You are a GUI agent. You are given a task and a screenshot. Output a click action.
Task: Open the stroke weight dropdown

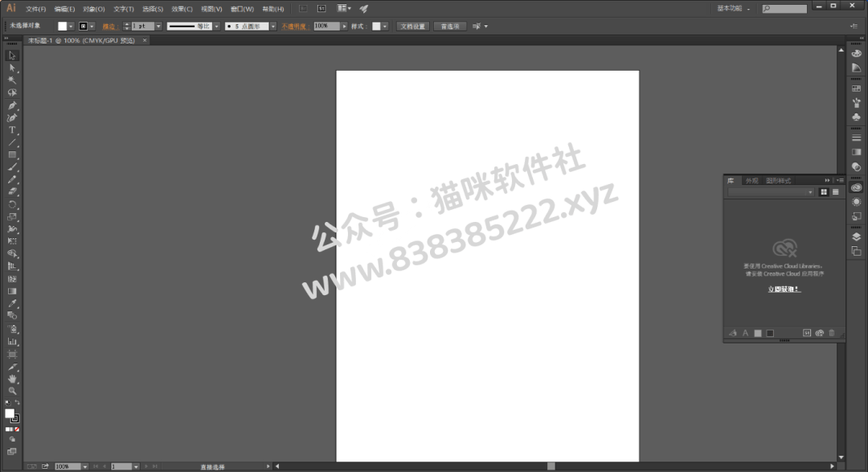click(158, 26)
